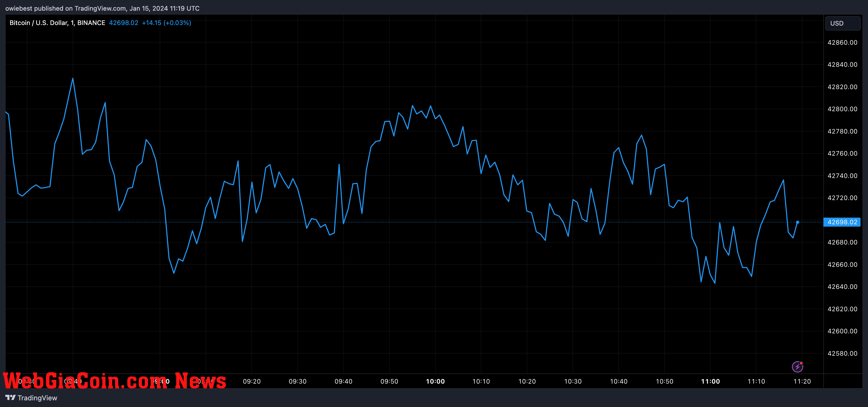Click the 11:20 time axis label
Viewport: 868px width, 407px height.
click(x=802, y=381)
